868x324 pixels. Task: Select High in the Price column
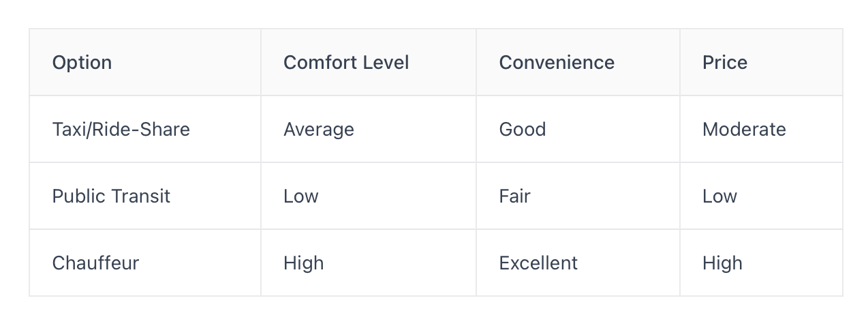[x=723, y=263]
